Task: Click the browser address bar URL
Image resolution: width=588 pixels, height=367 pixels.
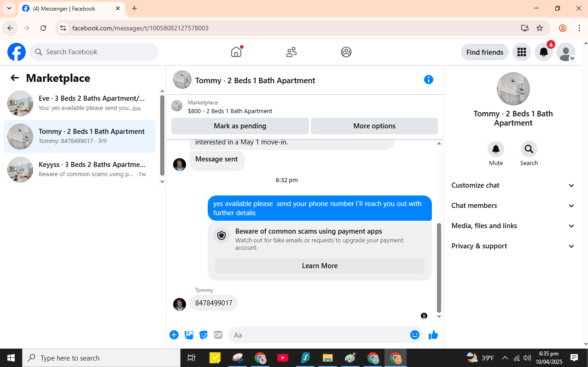Action: point(140,28)
